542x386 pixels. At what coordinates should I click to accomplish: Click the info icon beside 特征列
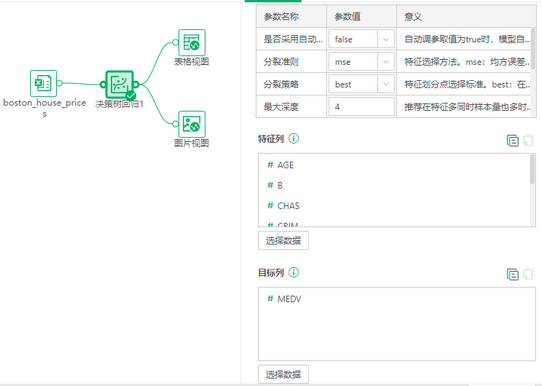click(293, 139)
